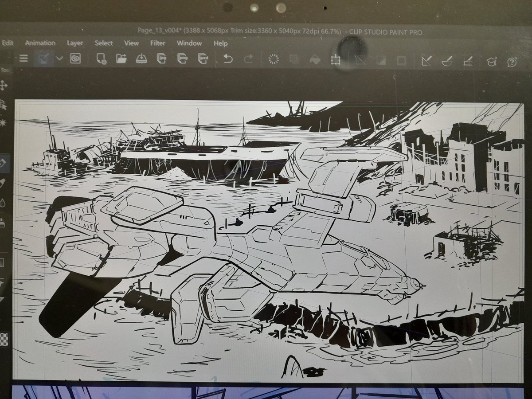
Task: Open the command bar hamburger menu
Action: tap(23, 59)
